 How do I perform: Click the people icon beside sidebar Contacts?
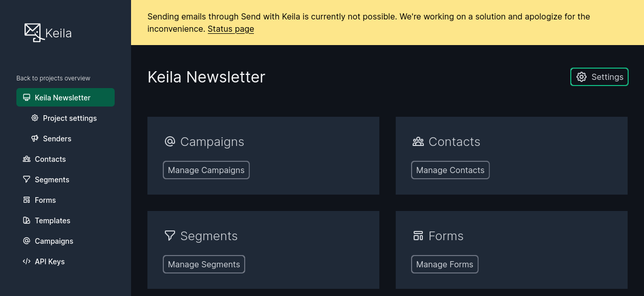coord(27,159)
